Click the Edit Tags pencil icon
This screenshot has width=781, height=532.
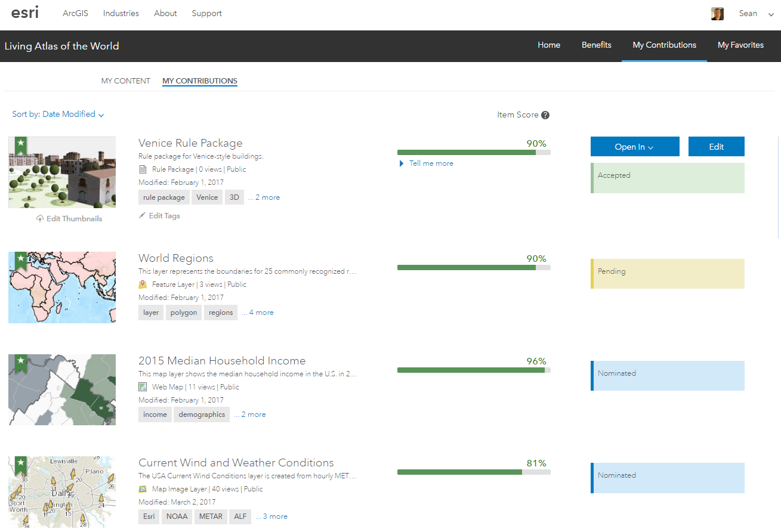pos(142,216)
